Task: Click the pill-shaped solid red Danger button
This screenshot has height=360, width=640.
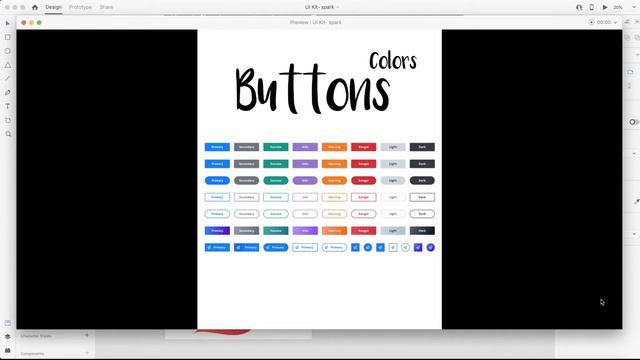Action: (364, 180)
